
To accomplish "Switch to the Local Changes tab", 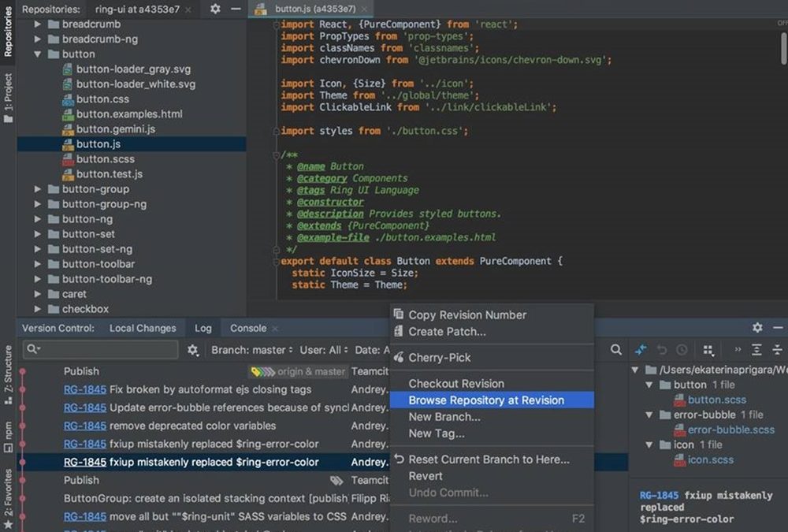I will click(x=143, y=329).
